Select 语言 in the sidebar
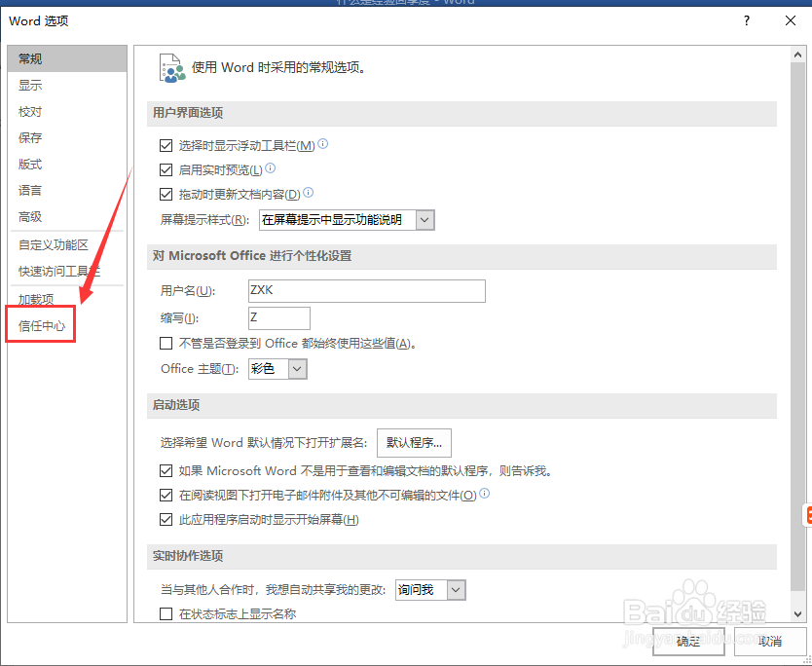The height and width of the screenshot is (666, 812). coord(67,190)
